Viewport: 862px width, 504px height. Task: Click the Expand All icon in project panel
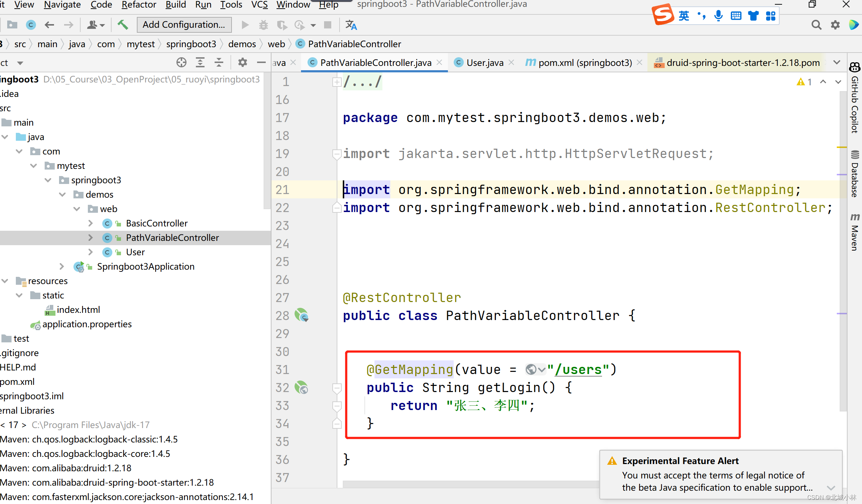[x=200, y=63]
